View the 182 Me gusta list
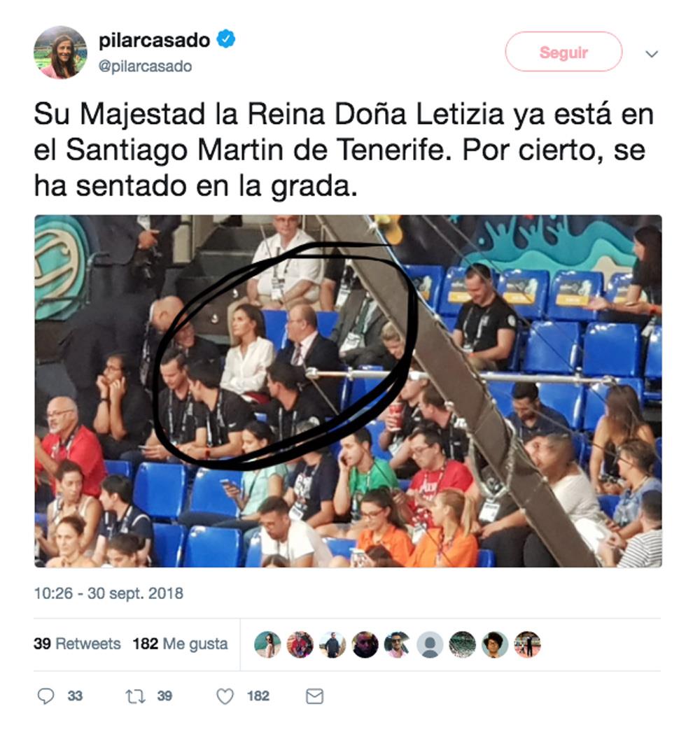 (x=181, y=644)
